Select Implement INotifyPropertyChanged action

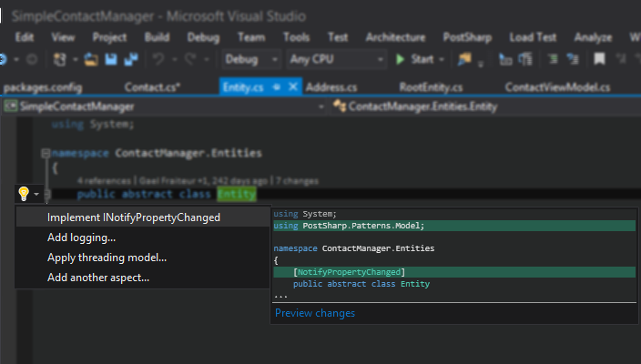coord(143,217)
